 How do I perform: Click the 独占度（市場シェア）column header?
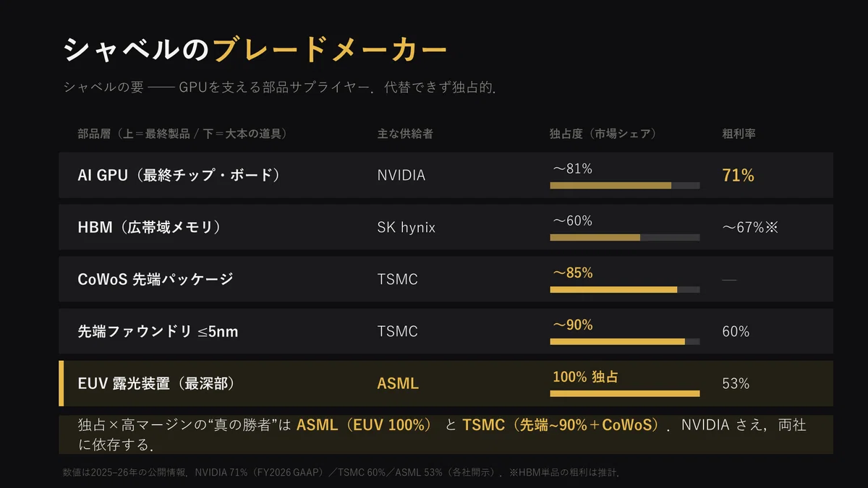(603, 134)
